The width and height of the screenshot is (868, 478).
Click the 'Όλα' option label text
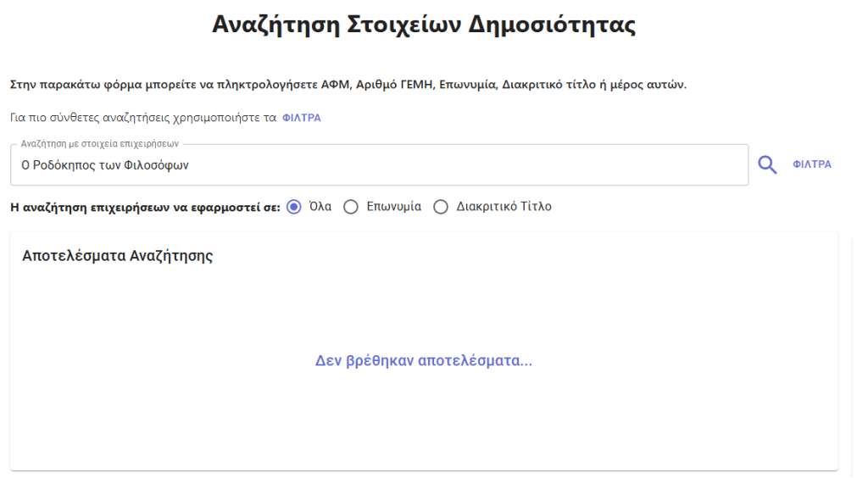(x=320, y=207)
